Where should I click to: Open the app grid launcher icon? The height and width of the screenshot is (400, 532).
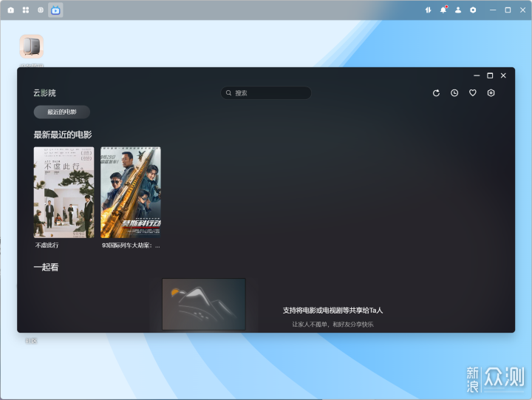click(x=26, y=10)
